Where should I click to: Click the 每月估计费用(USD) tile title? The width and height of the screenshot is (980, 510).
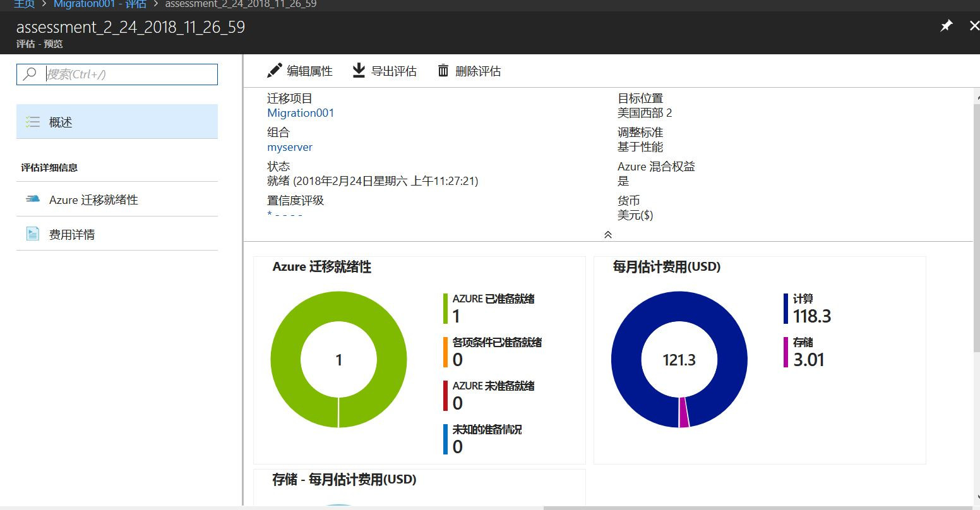[667, 267]
